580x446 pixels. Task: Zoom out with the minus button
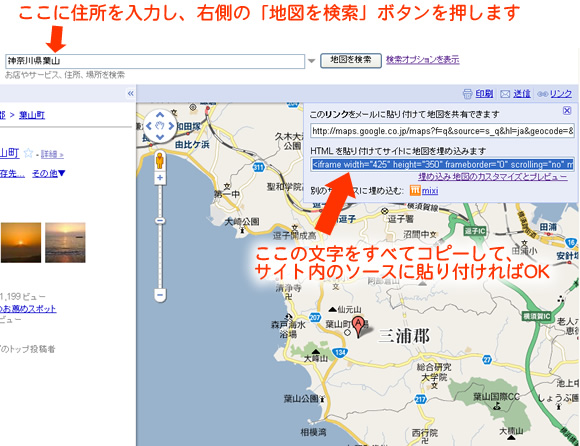tap(160, 295)
